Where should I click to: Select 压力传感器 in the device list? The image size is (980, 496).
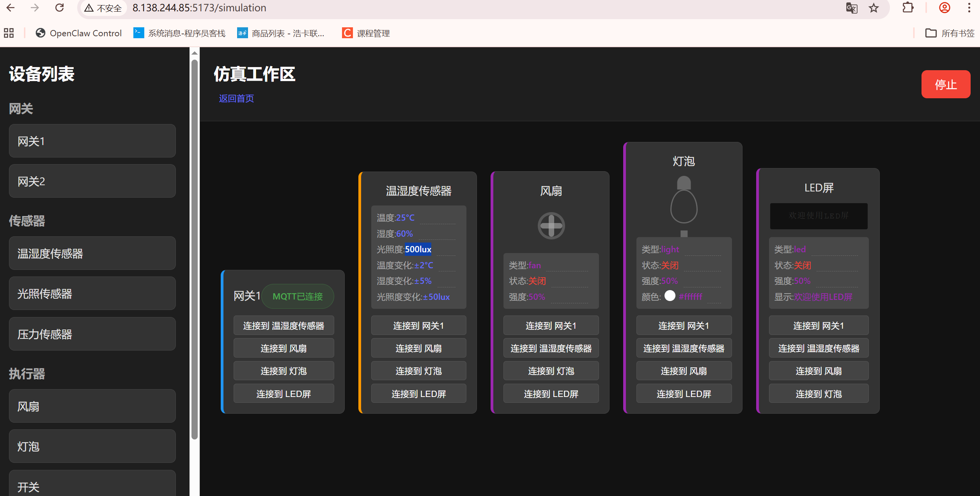point(92,334)
